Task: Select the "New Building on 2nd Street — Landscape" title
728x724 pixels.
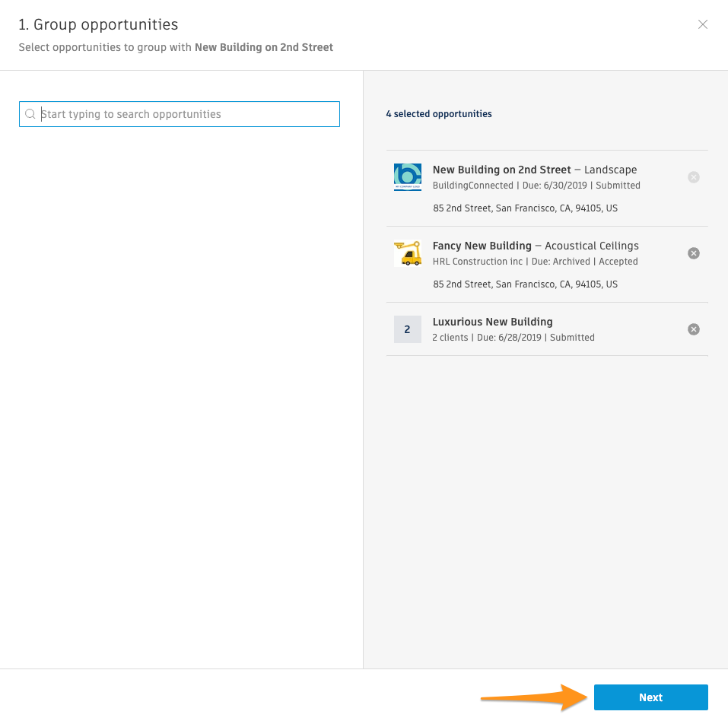Action: pos(535,170)
